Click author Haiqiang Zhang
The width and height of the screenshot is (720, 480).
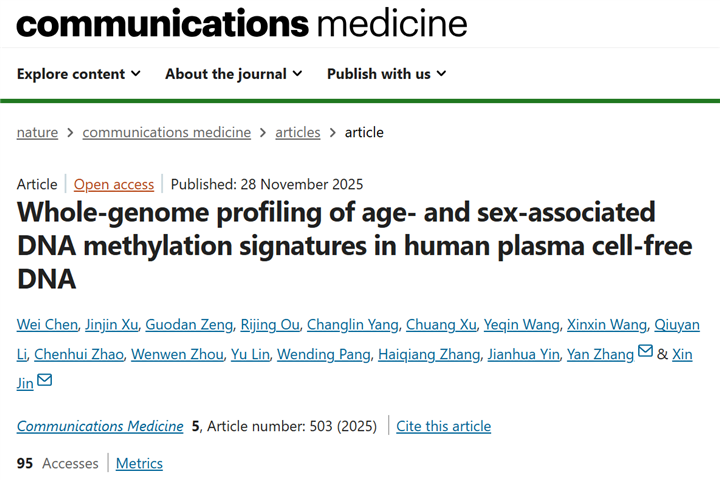[x=431, y=354]
